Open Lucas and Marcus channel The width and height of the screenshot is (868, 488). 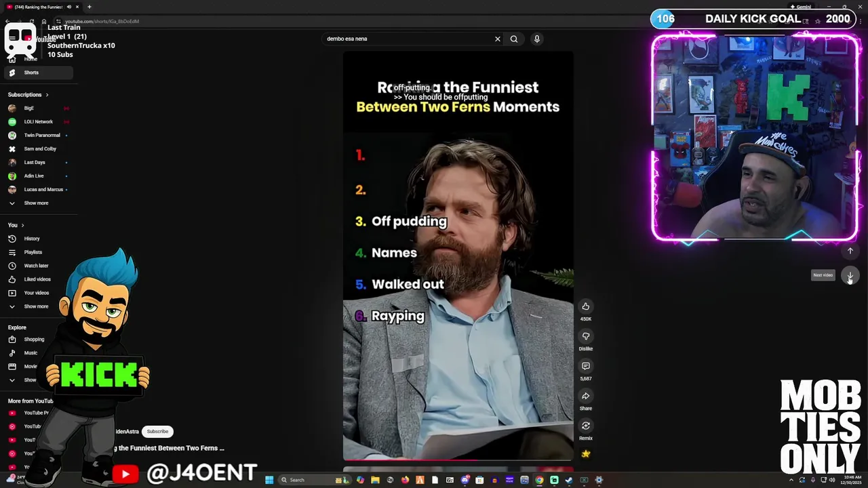click(43, 190)
